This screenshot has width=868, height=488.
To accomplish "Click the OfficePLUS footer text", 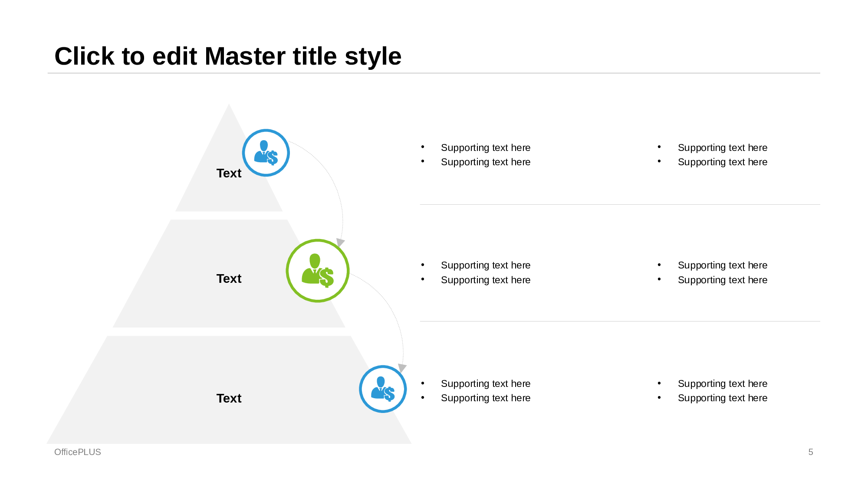I will (78, 452).
